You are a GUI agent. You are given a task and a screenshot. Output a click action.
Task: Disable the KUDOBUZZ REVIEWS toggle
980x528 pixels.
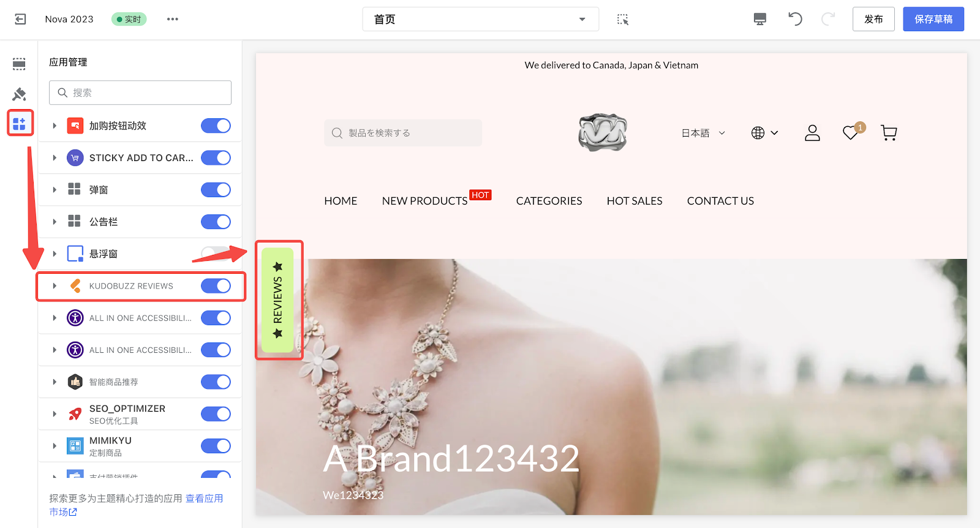[216, 286]
